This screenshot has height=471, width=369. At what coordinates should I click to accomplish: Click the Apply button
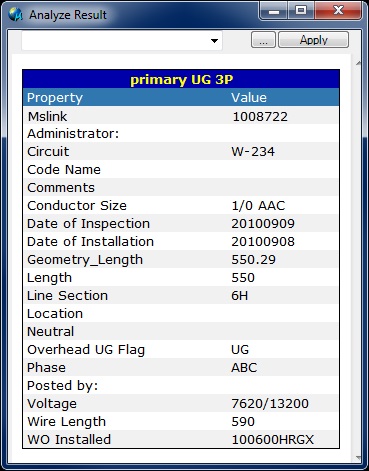tap(313, 40)
